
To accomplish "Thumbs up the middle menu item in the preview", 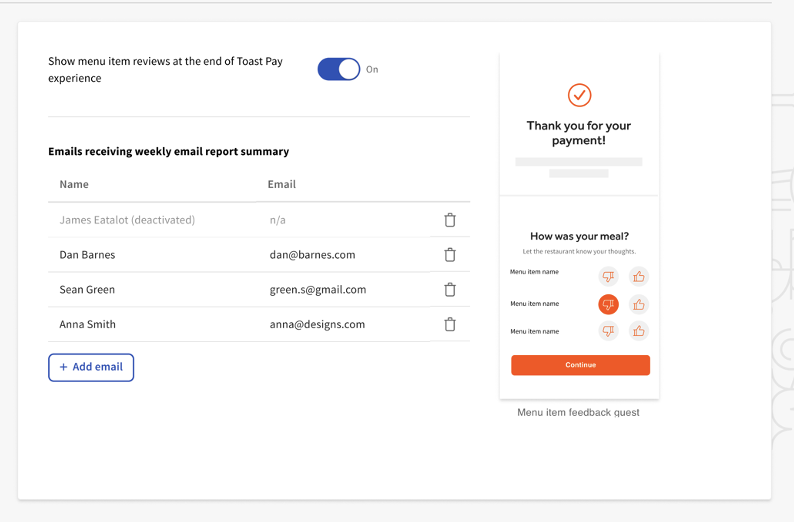I will (639, 304).
